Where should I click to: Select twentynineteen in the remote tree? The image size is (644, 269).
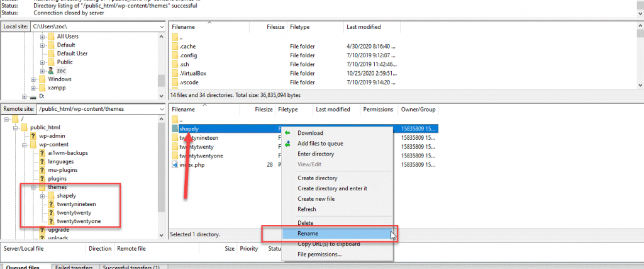click(77, 204)
